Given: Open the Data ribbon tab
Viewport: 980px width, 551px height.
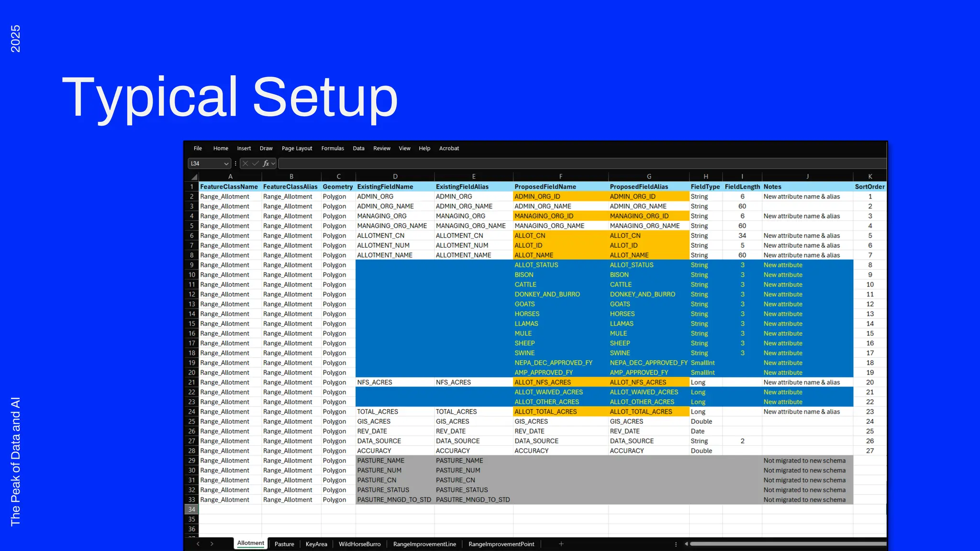Looking at the screenshot, I should [x=358, y=148].
